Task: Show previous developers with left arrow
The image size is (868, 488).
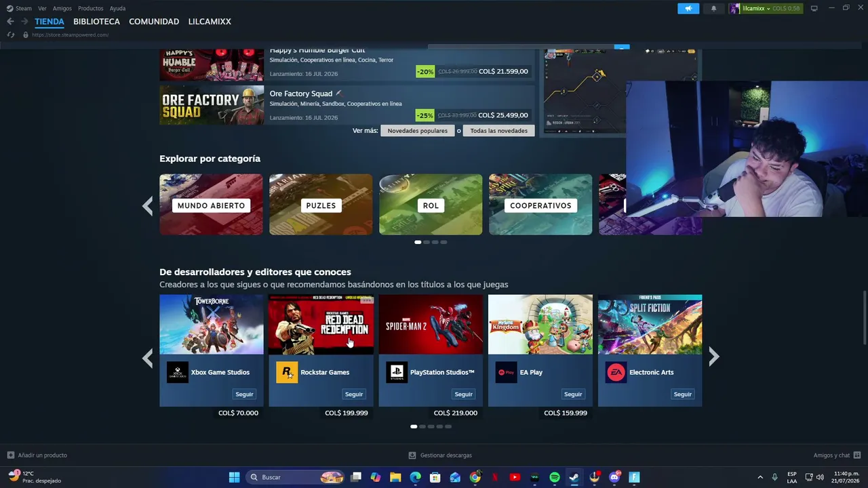Action: tap(148, 357)
